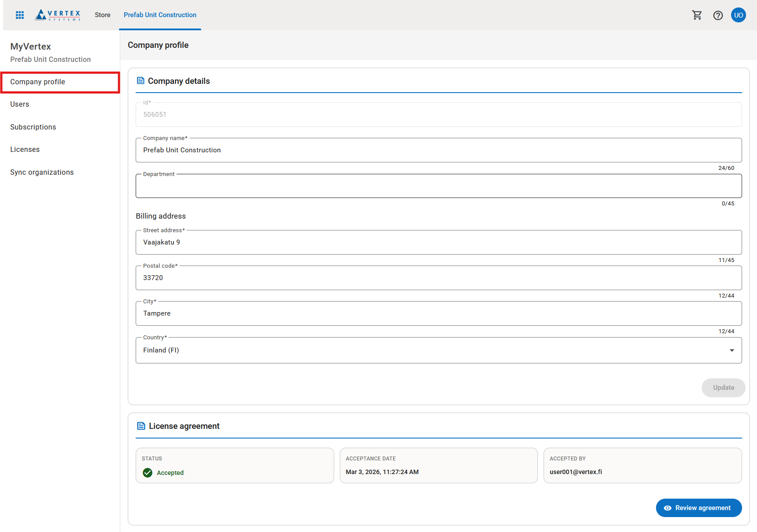Click the Vertex Systems logo
This screenshot has height=532, width=757.
tap(58, 15)
